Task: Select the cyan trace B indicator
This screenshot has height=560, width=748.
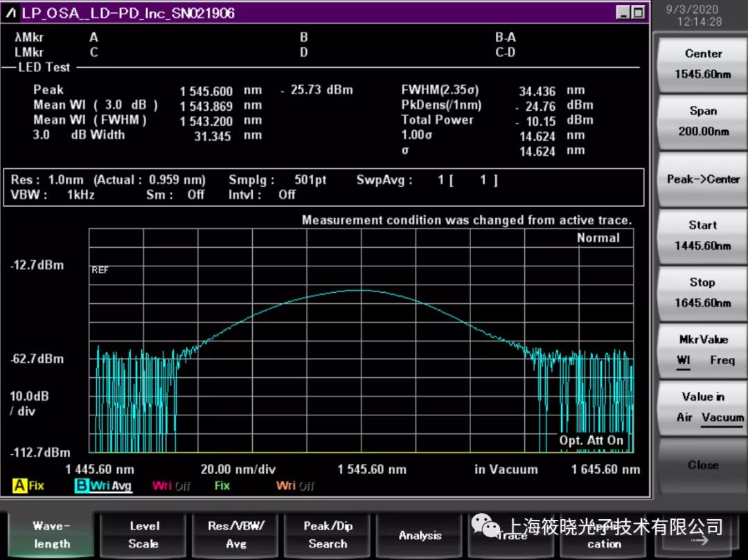Action: pyautogui.click(x=82, y=486)
